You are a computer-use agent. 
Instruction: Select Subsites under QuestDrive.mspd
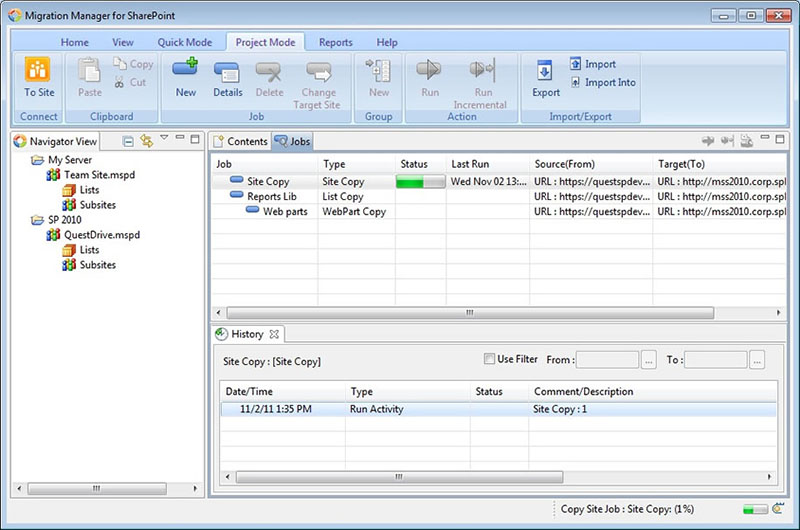[x=89, y=265]
